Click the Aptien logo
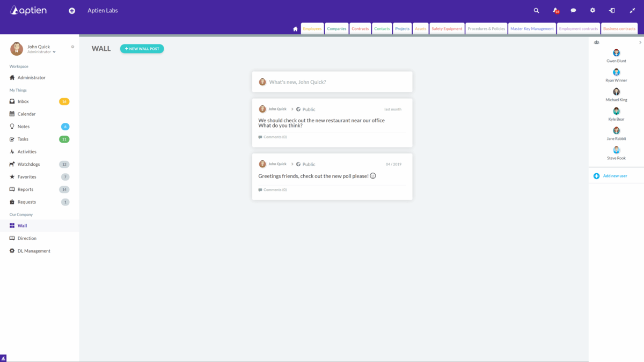Screen dimensions: 644x362 pyautogui.click(x=28, y=10)
